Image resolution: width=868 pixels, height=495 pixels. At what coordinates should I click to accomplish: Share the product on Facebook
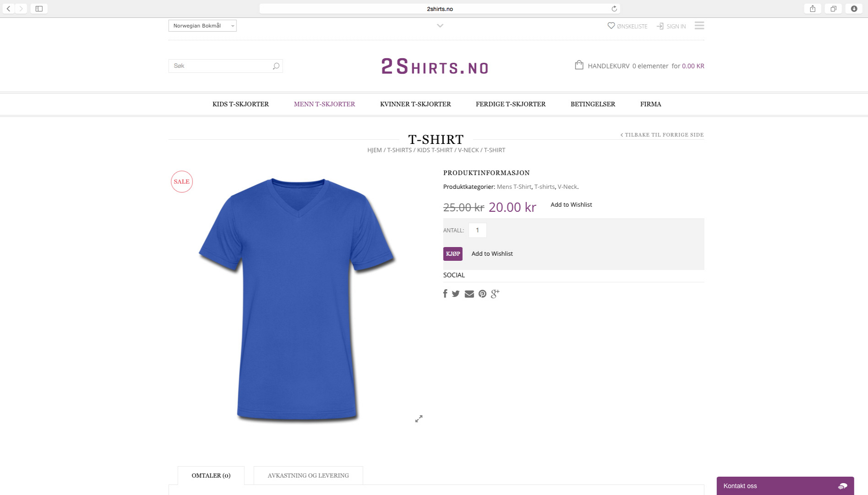click(x=445, y=294)
